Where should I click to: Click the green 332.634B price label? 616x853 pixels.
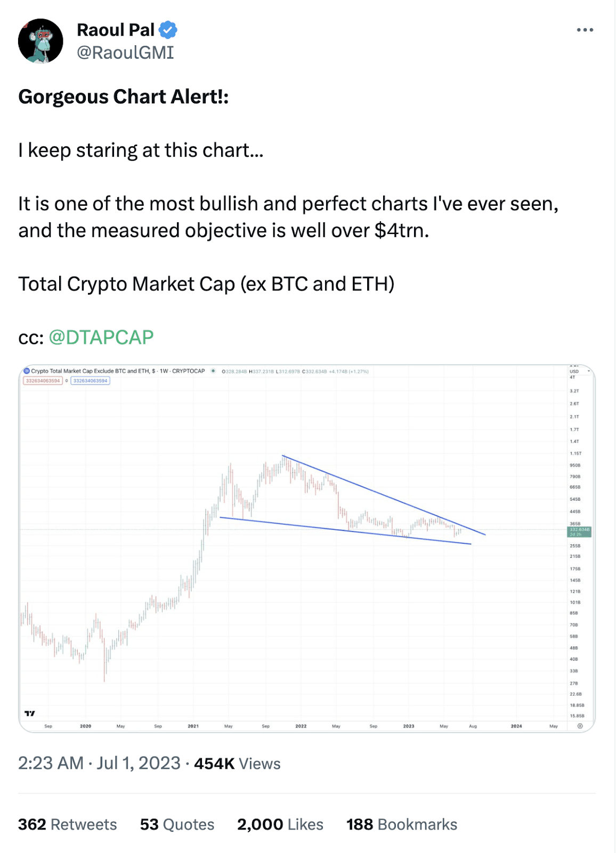pos(579,532)
